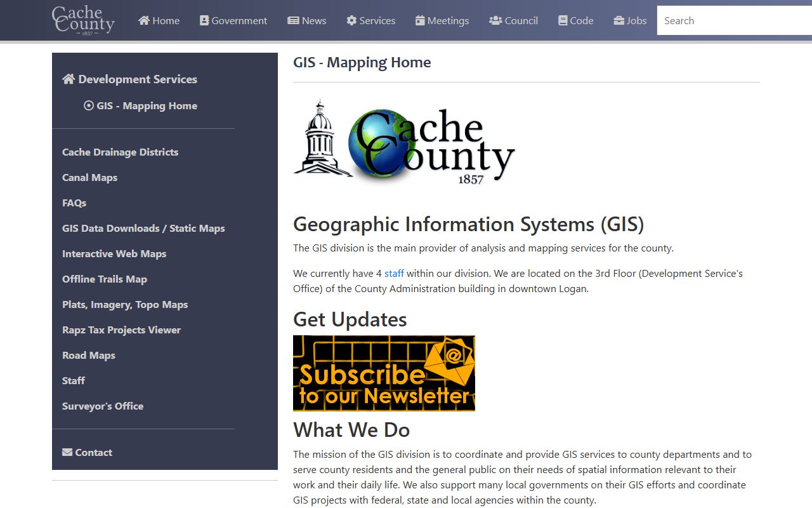
Task: Click the briefcase icon beside Jobs
Action: (x=619, y=20)
